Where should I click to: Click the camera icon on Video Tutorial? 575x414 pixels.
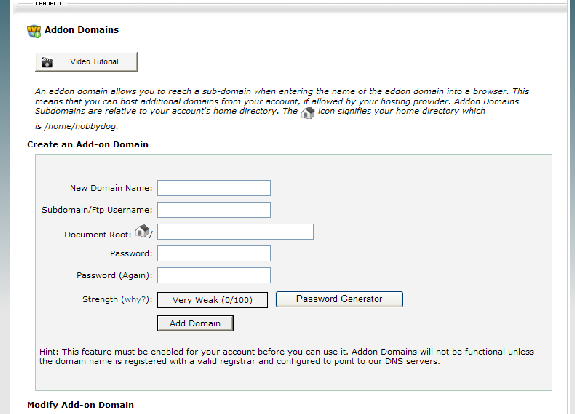(47, 62)
